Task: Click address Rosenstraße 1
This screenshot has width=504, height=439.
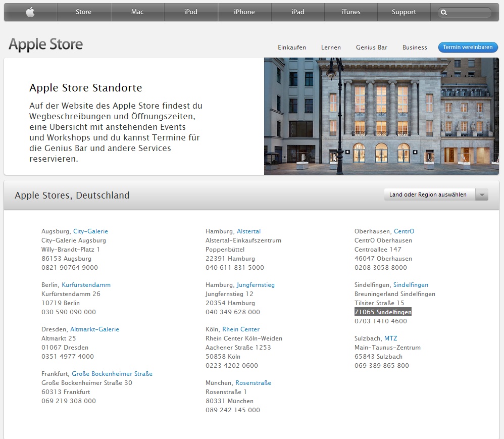Action: [226, 392]
